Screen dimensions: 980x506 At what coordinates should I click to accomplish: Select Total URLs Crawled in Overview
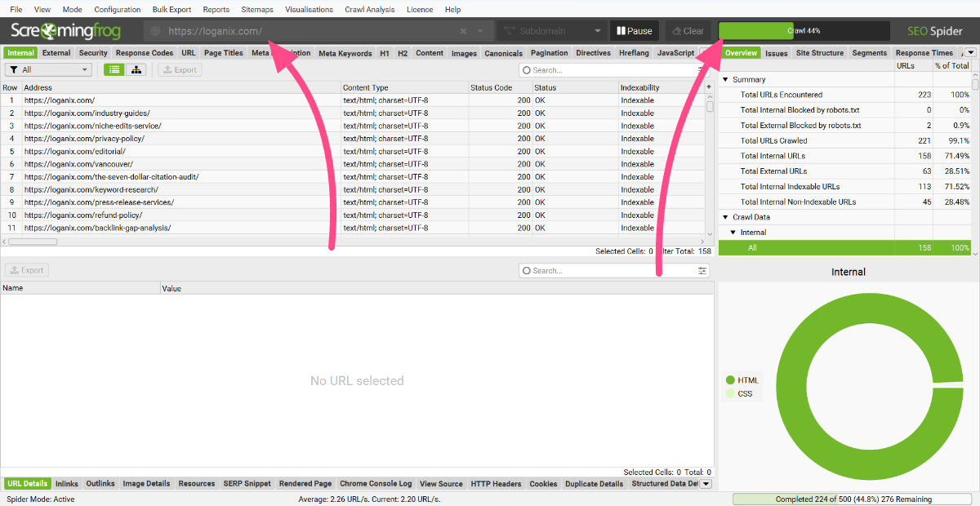844,141
